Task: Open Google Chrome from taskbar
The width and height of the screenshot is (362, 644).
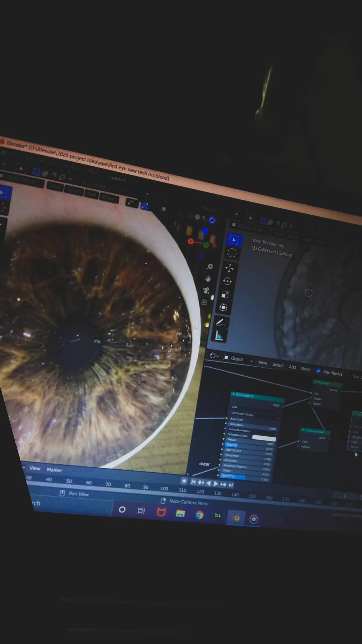Action: 199,515
